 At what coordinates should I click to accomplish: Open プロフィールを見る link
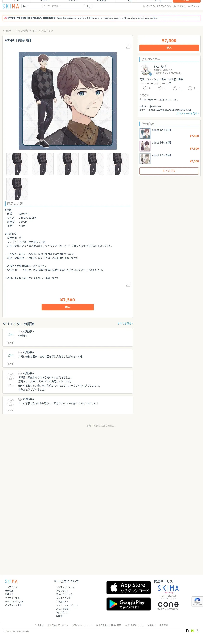(188, 114)
